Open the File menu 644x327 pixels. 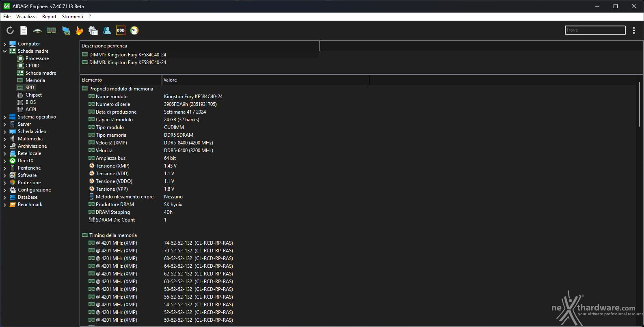pyautogui.click(x=7, y=17)
